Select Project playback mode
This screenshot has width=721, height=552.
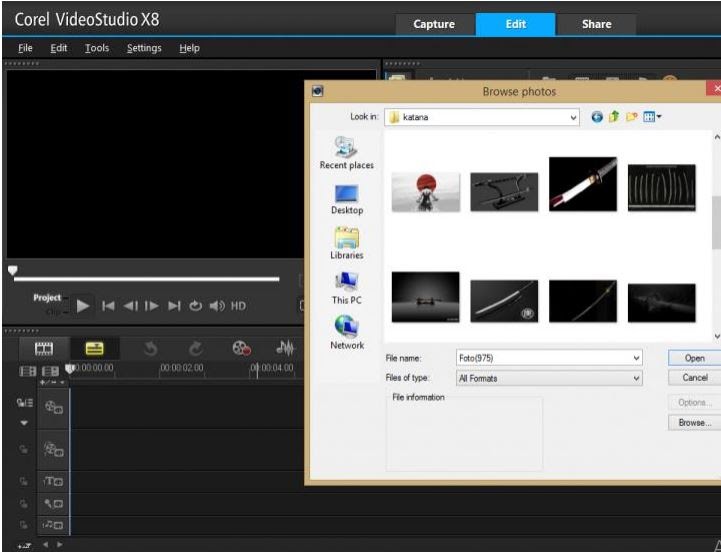coord(47,298)
